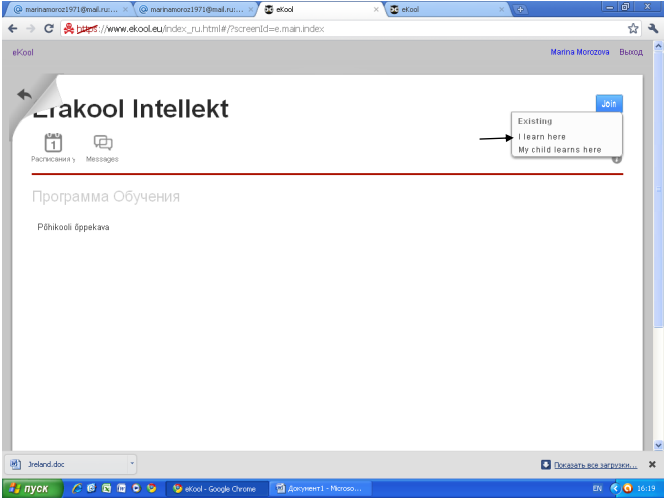The height and width of the screenshot is (498, 665).
Task: Open the Ireland.doc download options dropdown
Action: click(132, 464)
